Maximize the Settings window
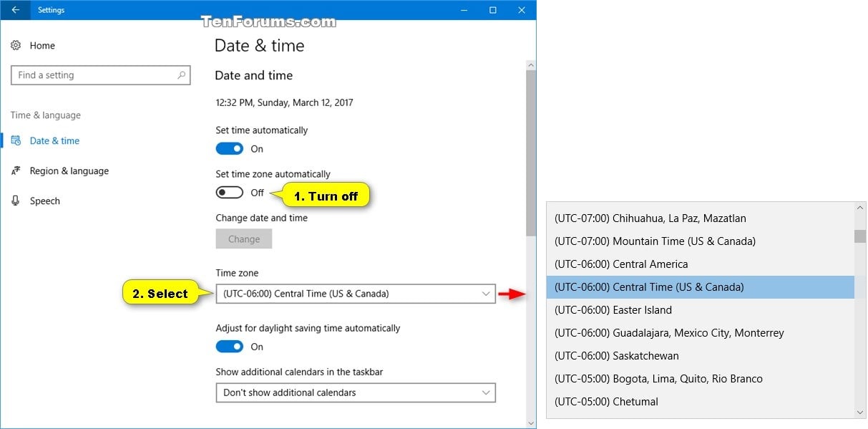The width and height of the screenshot is (868, 429). (x=493, y=10)
